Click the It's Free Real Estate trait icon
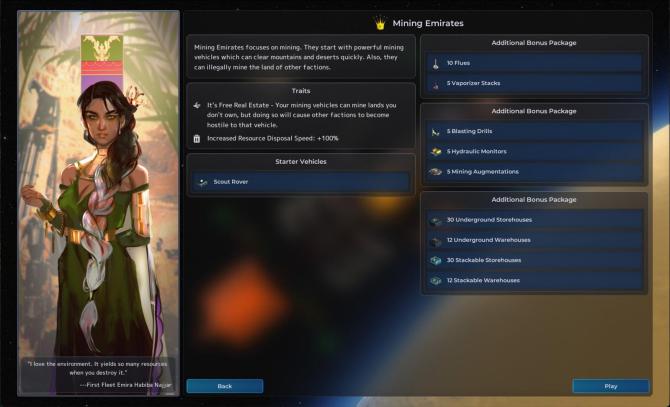Screen dimensions: 670x407 pos(197,105)
